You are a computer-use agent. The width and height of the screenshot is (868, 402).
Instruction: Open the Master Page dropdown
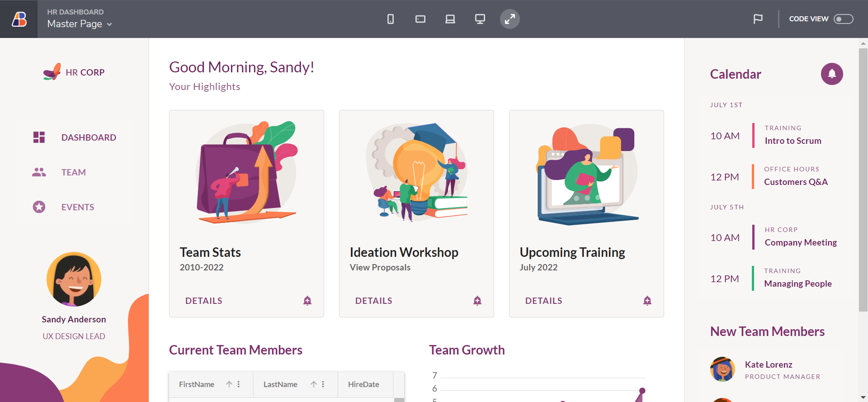[80, 24]
